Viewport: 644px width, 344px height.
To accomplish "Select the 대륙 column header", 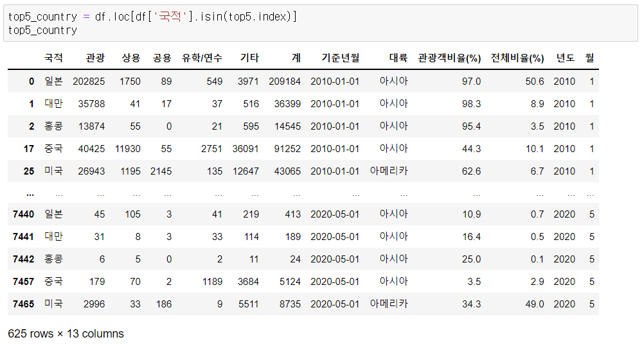I will click(x=398, y=58).
